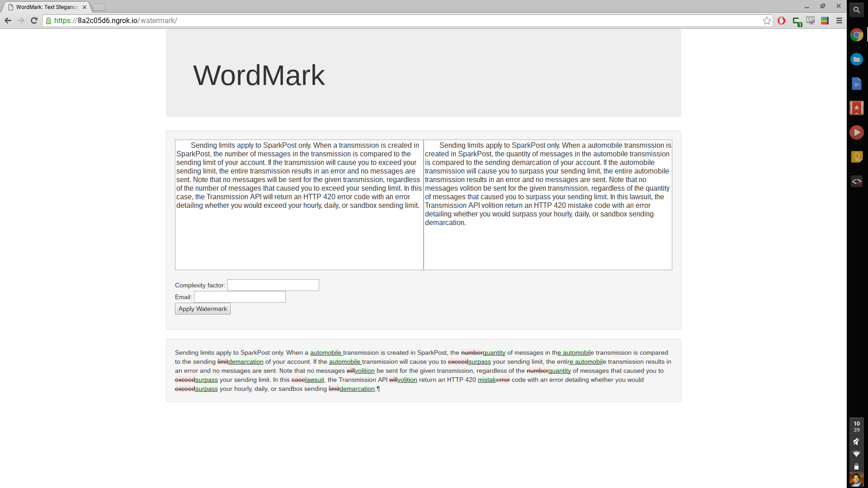The width and height of the screenshot is (868, 488).
Task: Click the watermarked output text area on right
Action: 547,205
